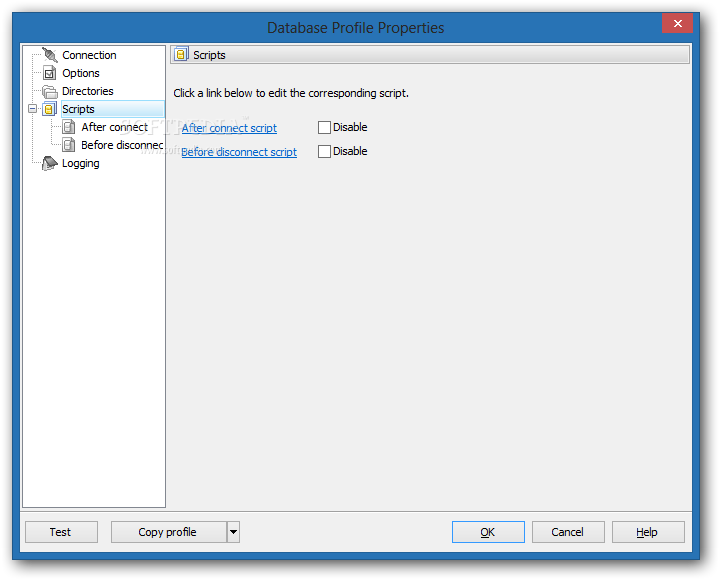Open the Before disconnect script link
The height and width of the screenshot is (580, 720).
(239, 152)
